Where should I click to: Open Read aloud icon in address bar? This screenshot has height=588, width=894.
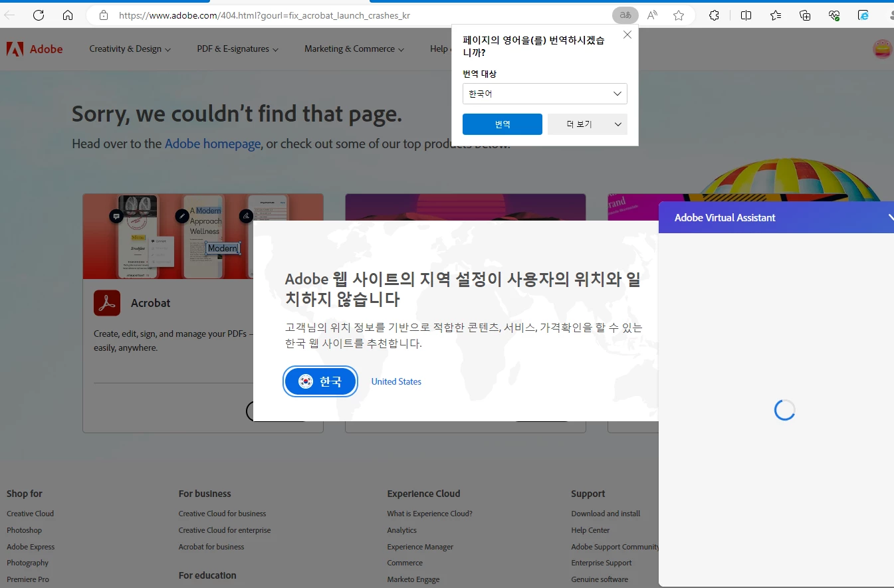(x=652, y=15)
